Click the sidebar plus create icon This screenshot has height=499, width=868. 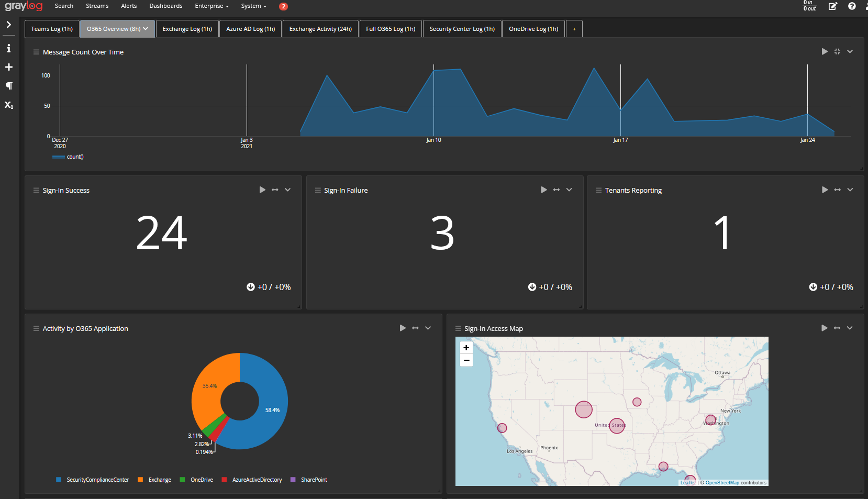tap(9, 67)
